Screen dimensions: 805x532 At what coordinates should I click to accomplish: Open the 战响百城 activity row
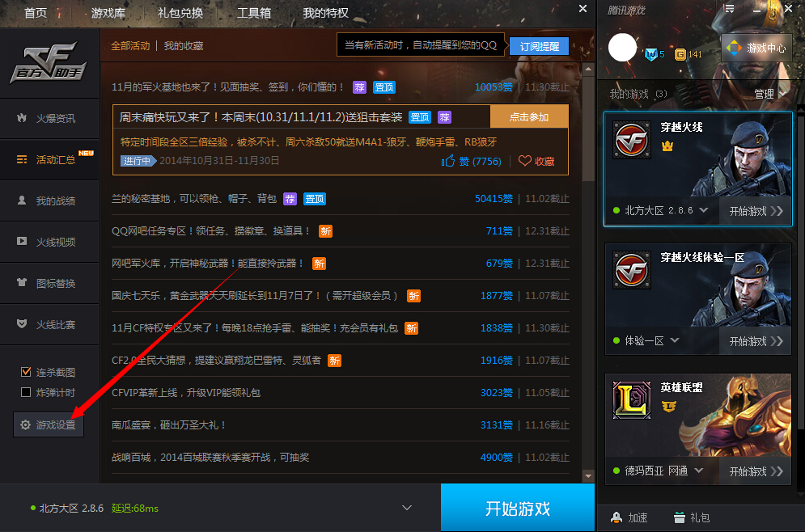click(341, 457)
